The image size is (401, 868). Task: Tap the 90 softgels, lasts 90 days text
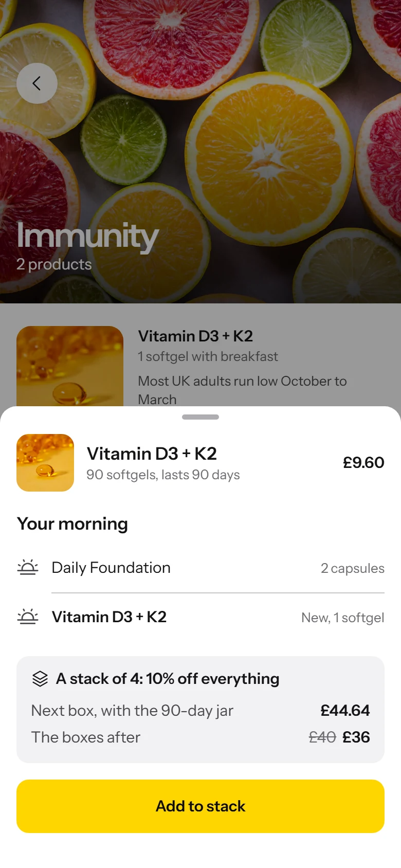click(x=163, y=475)
